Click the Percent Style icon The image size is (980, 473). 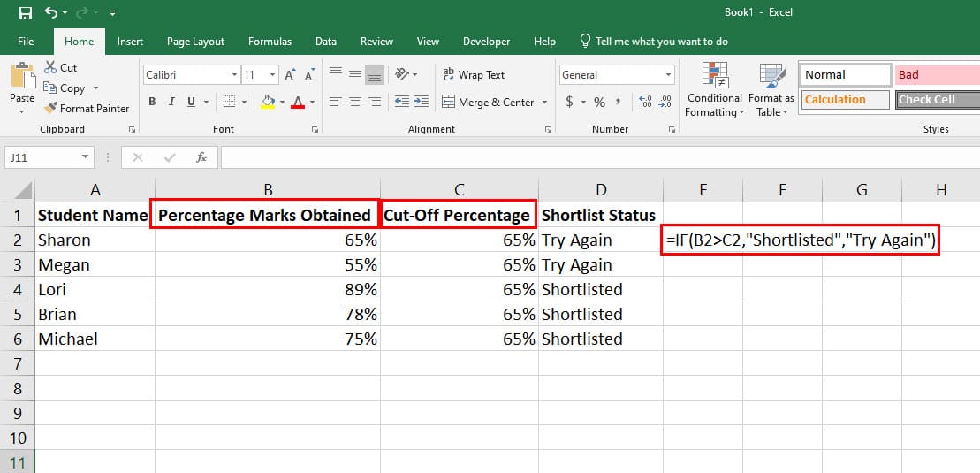point(599,102)
